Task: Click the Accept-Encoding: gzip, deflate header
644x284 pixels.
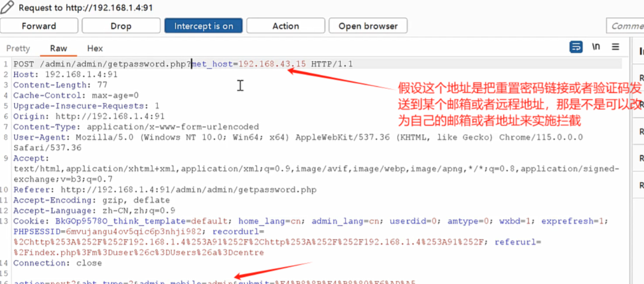Action: pos(92,200)
